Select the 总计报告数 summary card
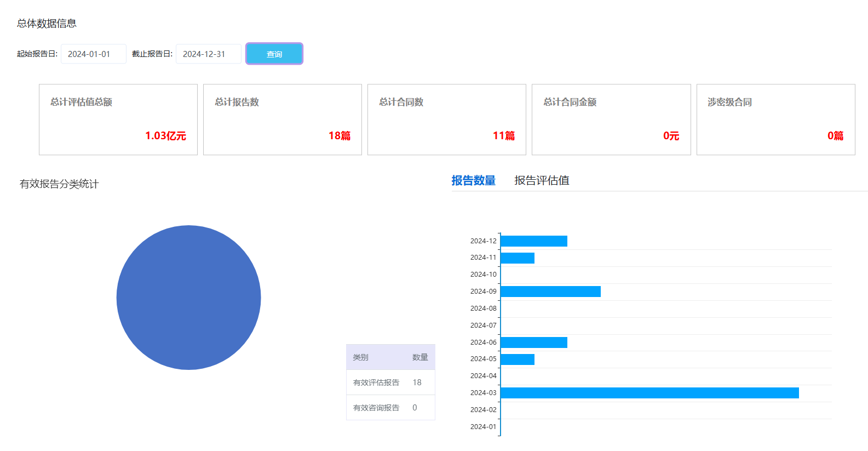This screenshot has height=451, width=868. (x=283, y=119)
